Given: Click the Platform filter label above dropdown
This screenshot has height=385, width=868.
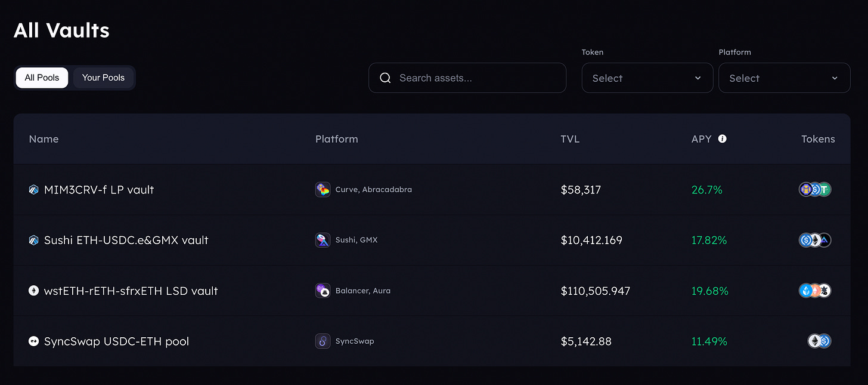Looking at the screenshot, I should pyautogui.click(x=735, y=52).
